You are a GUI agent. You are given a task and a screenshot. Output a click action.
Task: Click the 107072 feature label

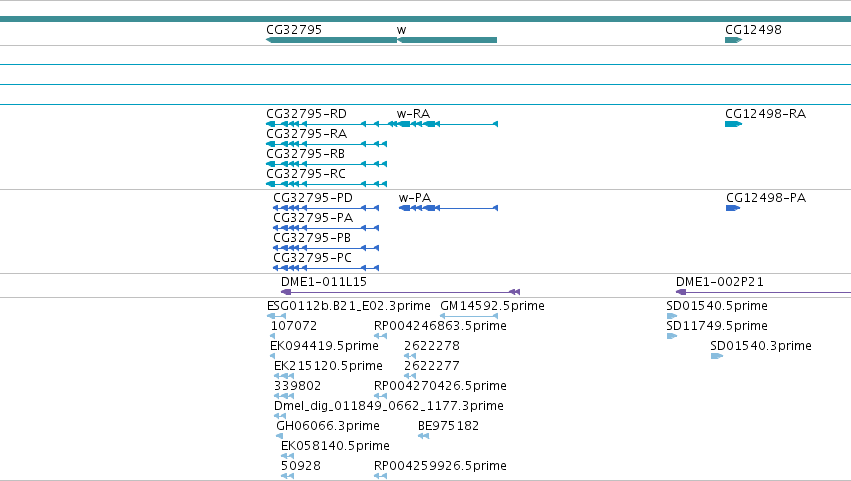click(294, 326)
